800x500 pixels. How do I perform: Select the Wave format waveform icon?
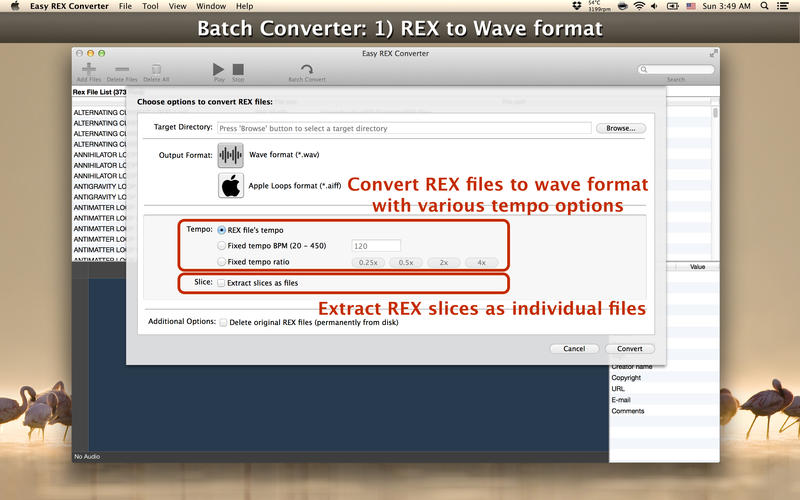(231, 155)
